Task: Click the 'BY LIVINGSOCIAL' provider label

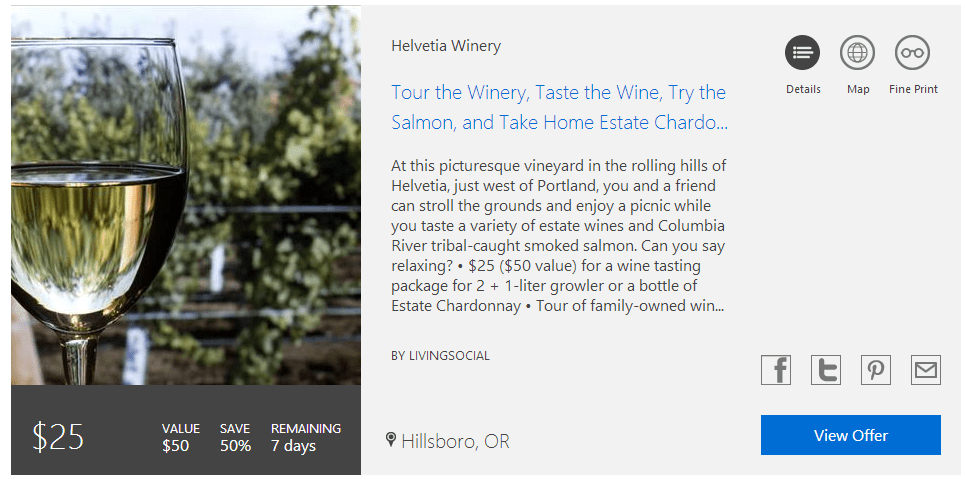Action: coord(440,355)
